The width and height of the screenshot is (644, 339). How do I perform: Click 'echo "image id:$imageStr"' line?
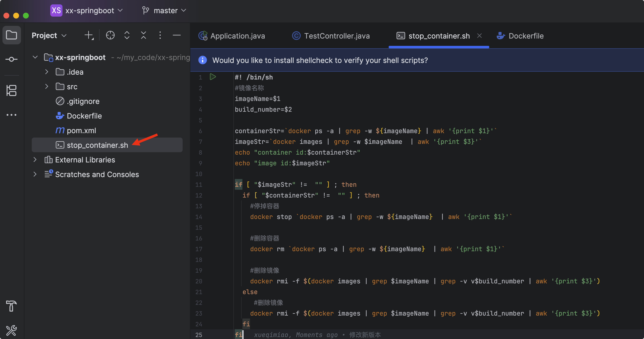coord(282,163)
